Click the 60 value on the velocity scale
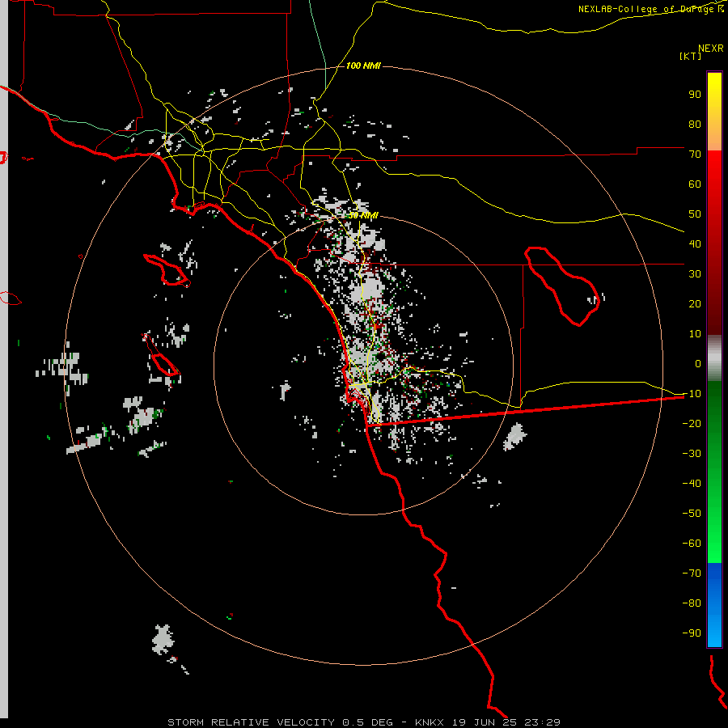Viewport: 728px width, 728px height. pos(695,184)
